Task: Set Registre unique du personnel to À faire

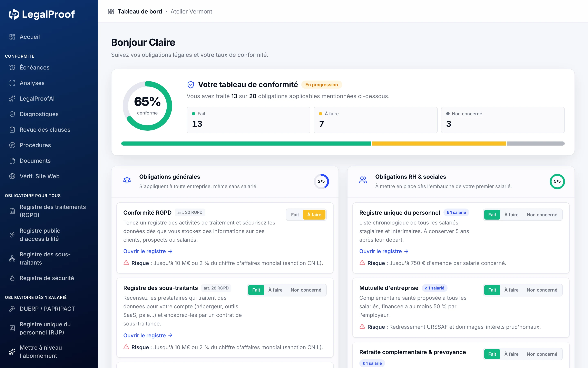Action: (511, 215)
